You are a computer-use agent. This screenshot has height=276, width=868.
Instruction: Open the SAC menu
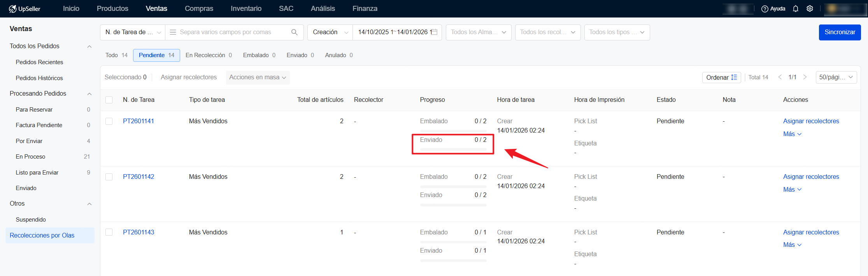[286, 9]
